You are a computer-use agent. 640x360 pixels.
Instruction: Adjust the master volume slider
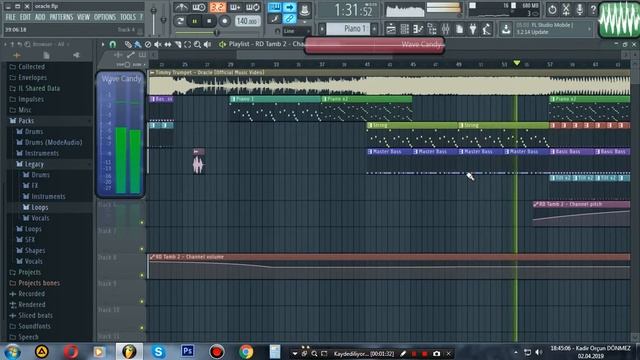pos(153,20)
